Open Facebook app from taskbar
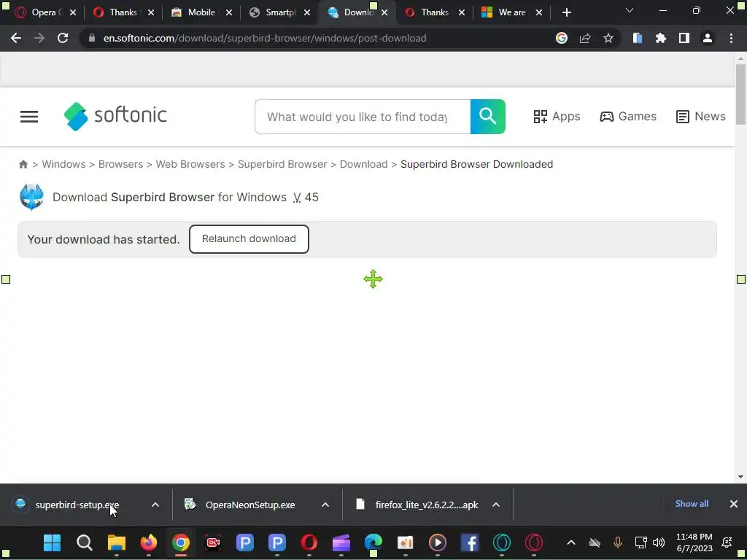This screenshot has height=560, width=747. point(470,542)
